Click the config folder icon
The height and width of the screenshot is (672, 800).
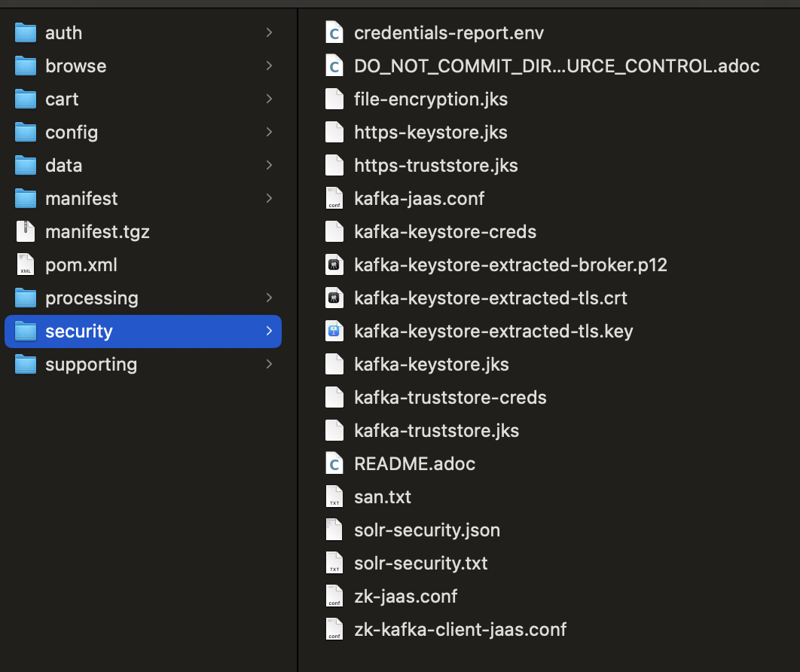26,133
